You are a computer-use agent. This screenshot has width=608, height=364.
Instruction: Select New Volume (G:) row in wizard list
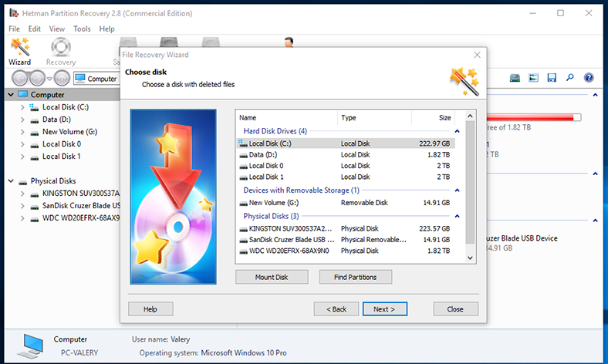pos(346,203)
